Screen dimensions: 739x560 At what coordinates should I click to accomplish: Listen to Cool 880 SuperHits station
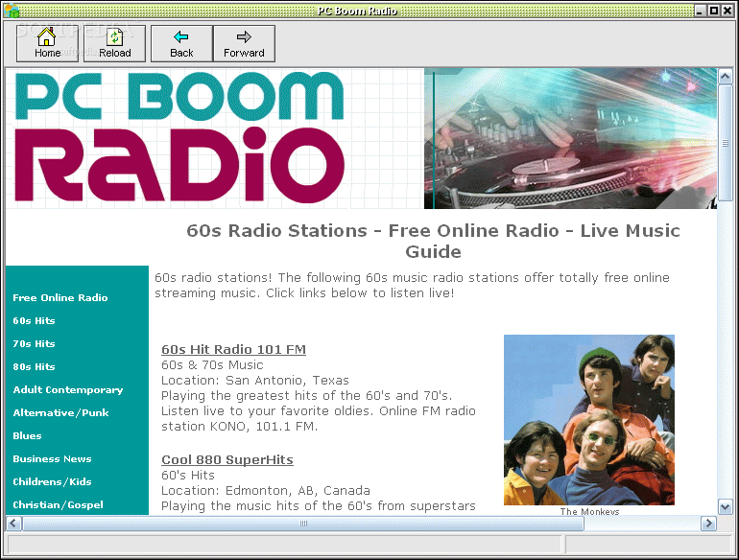(x=227, y=459)
